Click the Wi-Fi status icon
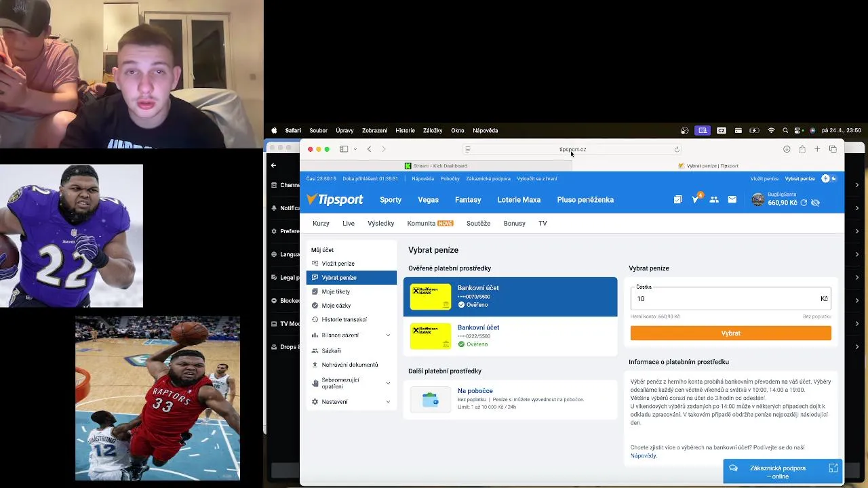868x488 pixels. [771, 130]
